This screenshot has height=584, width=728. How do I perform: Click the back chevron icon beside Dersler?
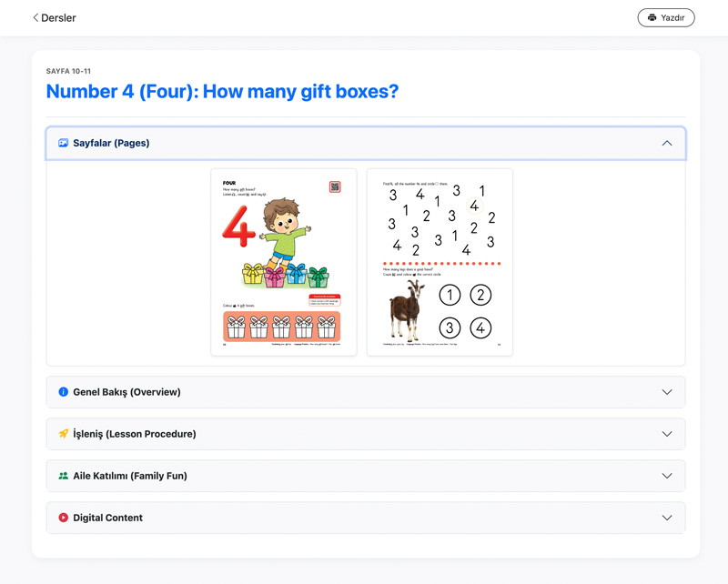(35, 17)
